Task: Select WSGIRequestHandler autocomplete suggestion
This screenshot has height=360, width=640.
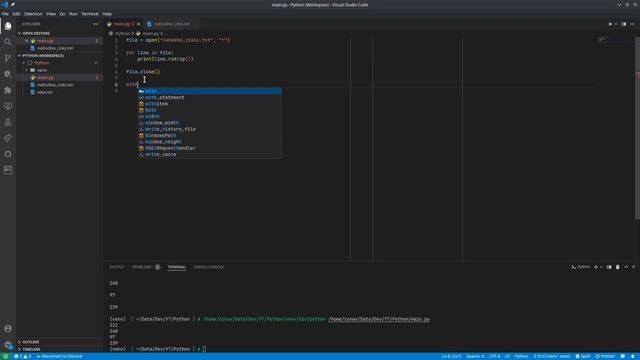Action: [x=209, y=148]
